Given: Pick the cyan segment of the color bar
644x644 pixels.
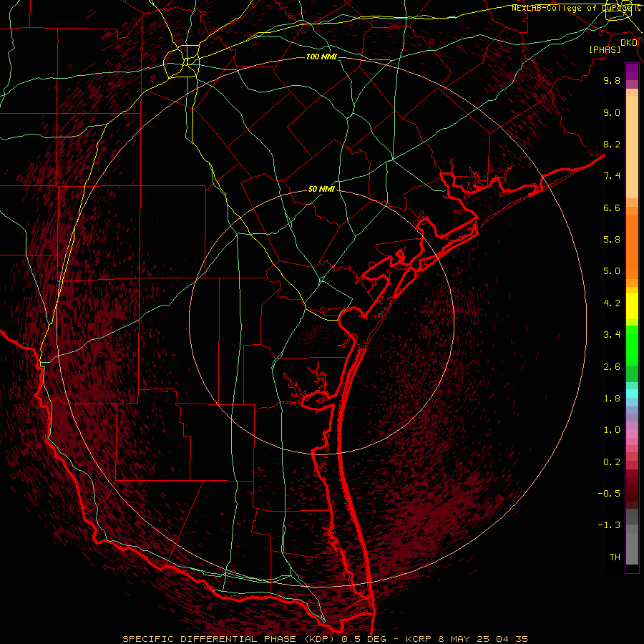Looking at the screenshot, I should click(x=632, y=394).
